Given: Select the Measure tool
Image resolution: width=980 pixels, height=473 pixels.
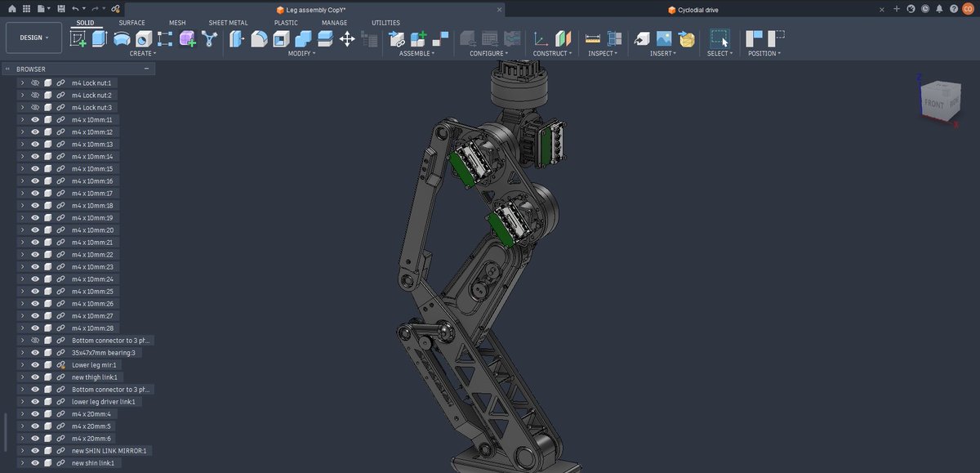Looking at the screenshot, I should [x=593, y=38].
